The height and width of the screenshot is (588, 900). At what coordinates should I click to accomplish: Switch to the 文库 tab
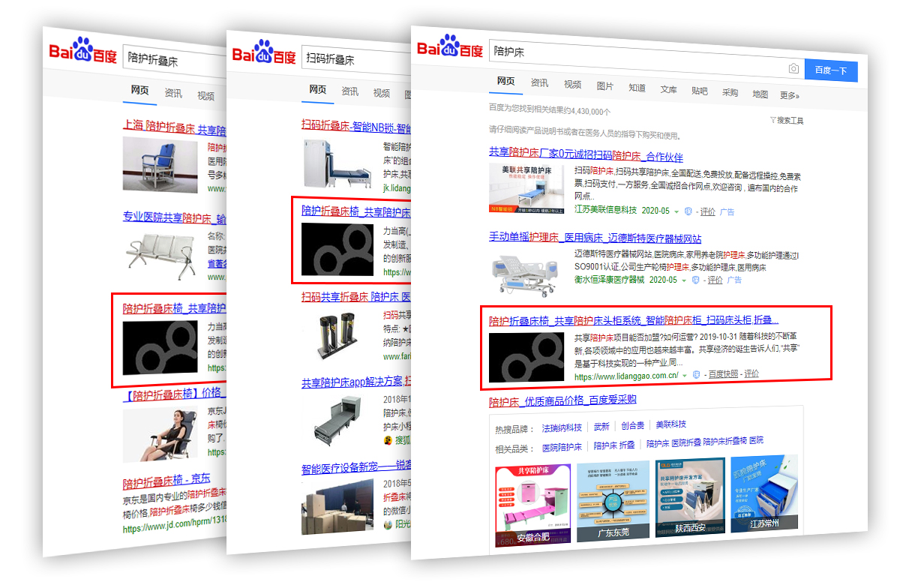(x=668, y=89)
